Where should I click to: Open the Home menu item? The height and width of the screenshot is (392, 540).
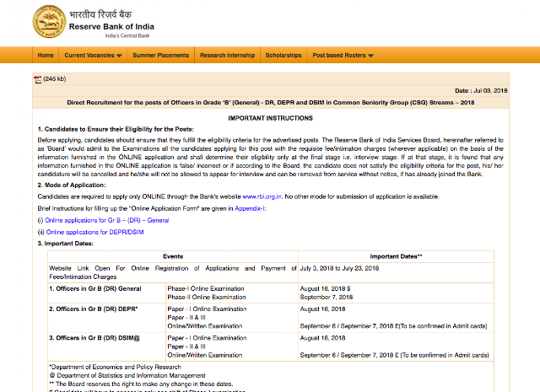(x=46, y=55)
